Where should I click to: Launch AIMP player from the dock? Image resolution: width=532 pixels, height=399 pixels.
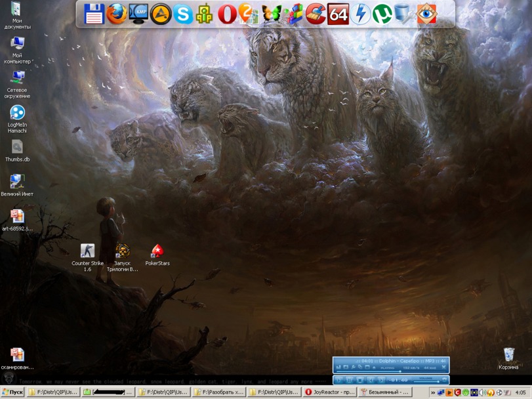pos(161,14)
